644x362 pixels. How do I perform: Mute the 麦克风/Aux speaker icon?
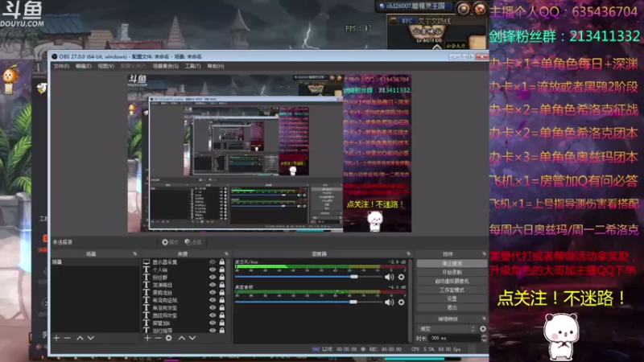pyautogui.click(x=389, y=277)
